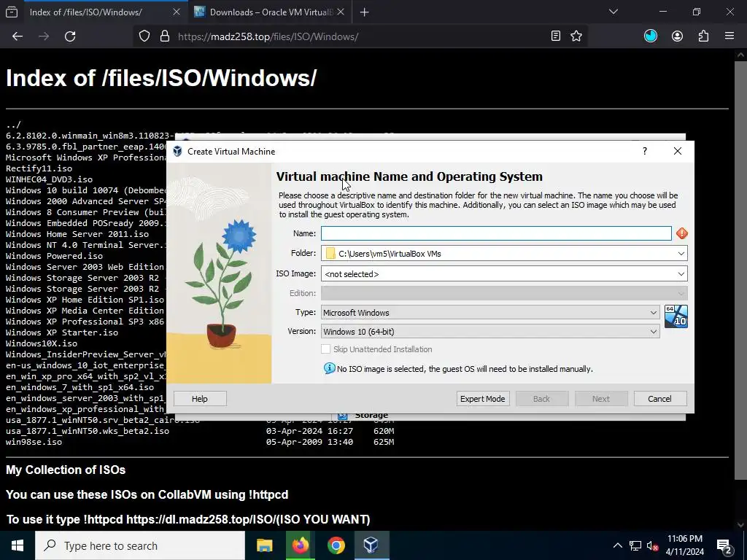Click into the VM Name text field
The width and height of the screenshot is (747, 560).
(496, 233)
